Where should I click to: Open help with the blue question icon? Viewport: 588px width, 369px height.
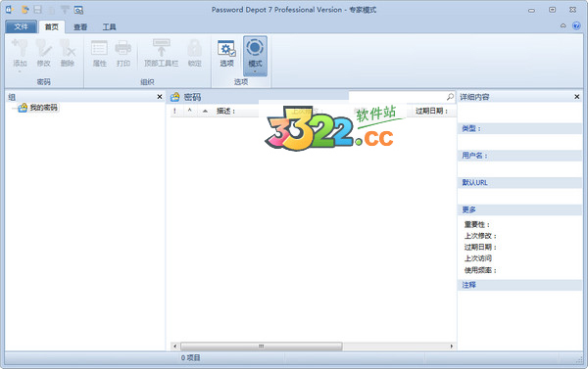[x=576, y=25]
